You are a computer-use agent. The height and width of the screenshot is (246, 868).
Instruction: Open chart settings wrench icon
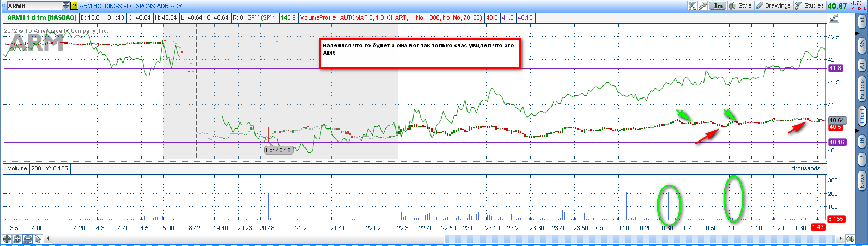coord(702,5)
